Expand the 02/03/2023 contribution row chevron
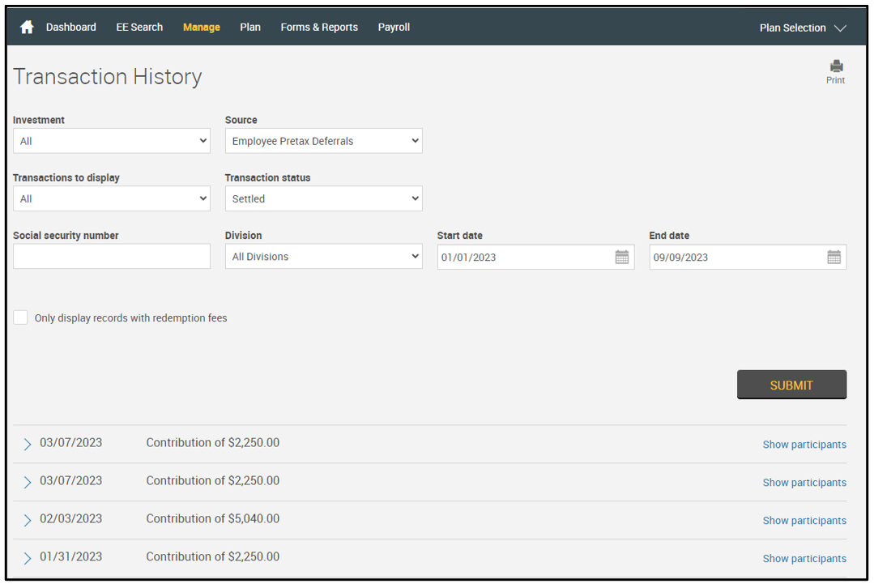Screen dimensions: 874x588 pos(28,520)
